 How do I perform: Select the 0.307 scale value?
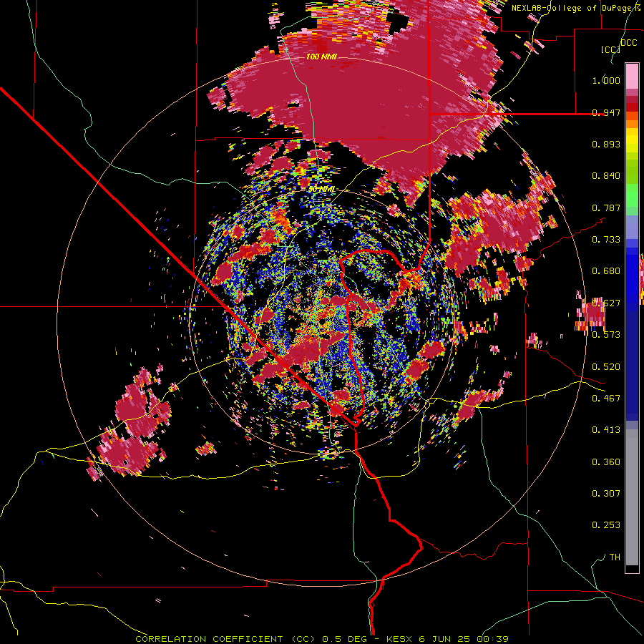(606, 493)
